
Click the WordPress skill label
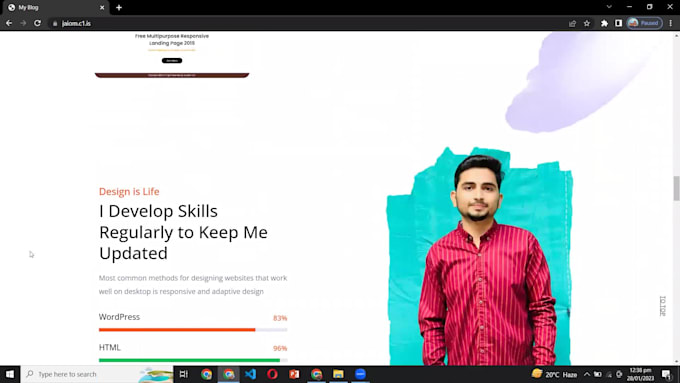pyautogui.click(x=119, y=317)
